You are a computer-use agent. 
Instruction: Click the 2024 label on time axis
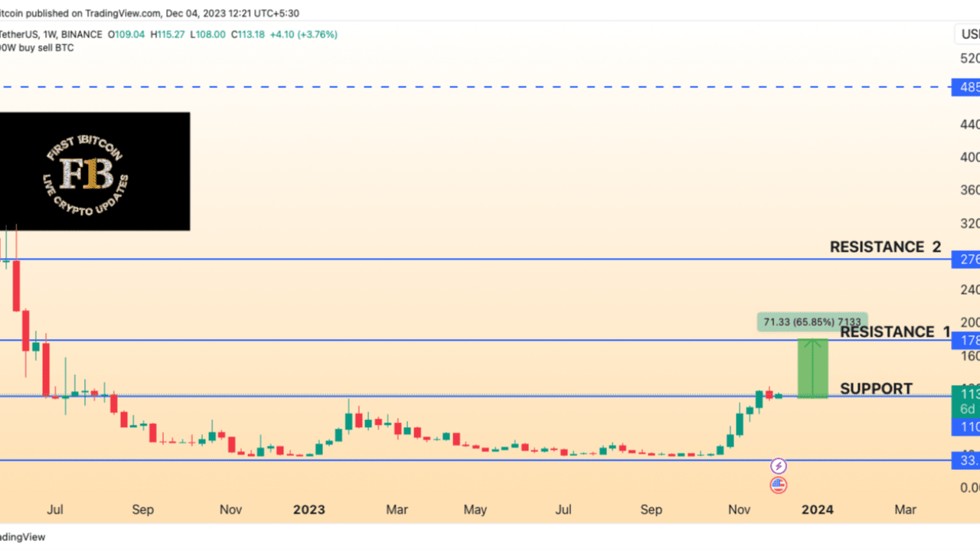(x=818, y=509)
